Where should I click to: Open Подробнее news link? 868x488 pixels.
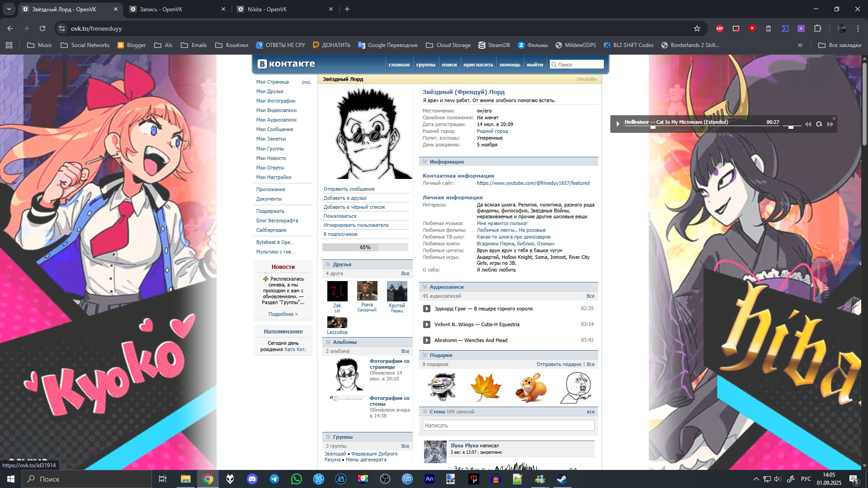(x=283, y=314)
